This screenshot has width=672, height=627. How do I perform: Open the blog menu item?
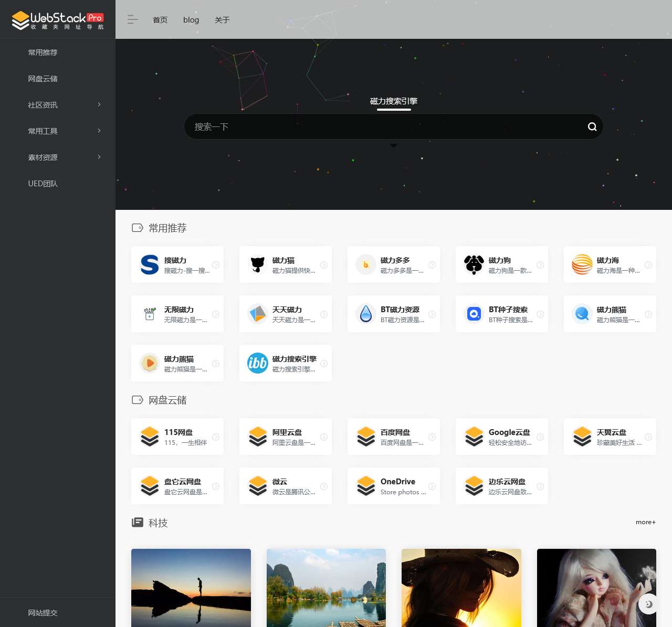(x=191, y=20)
